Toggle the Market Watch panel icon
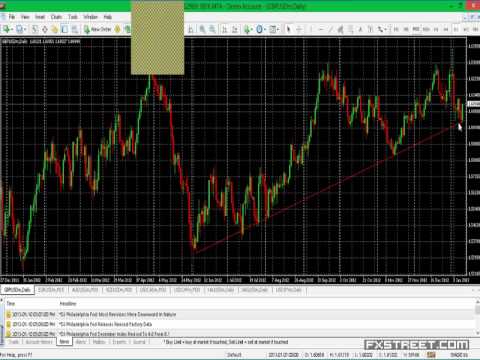480x360 pixels. 35,29
